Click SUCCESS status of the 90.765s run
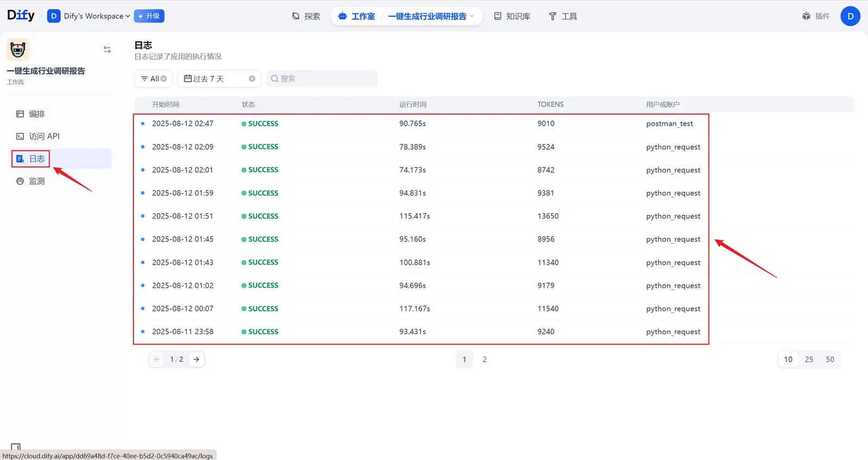The width and height of the screenshot is (868, 460). point(260,124)
